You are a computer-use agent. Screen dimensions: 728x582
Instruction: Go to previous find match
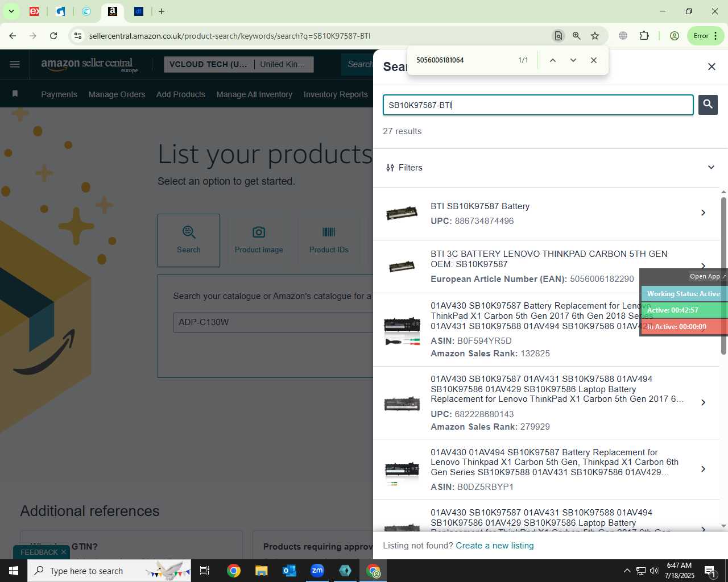pos(552,60)
